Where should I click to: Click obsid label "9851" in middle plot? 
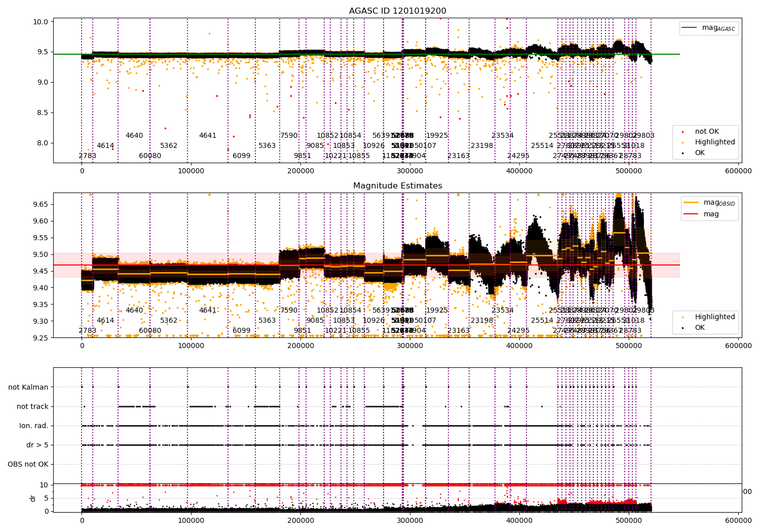click(302, 331)
